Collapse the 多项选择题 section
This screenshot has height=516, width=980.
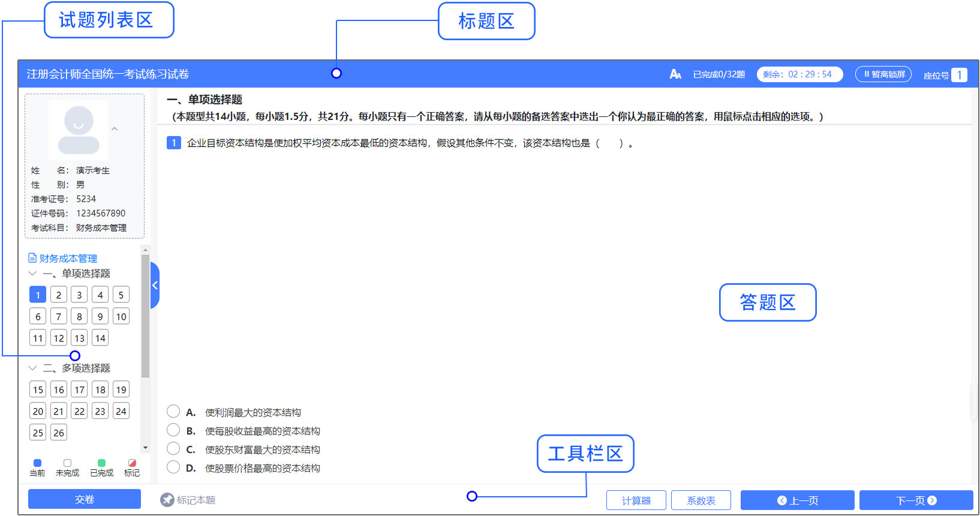click(33, 368)
